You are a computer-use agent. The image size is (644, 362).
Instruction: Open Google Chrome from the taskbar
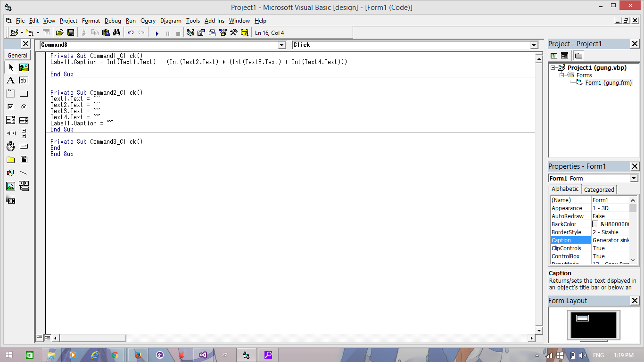[116, 355]
